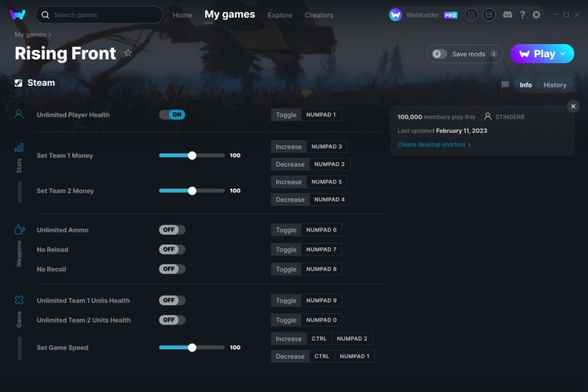Click the Game category cross icon
The width and height of the screenshot is (588, 392).
point(19,300)
